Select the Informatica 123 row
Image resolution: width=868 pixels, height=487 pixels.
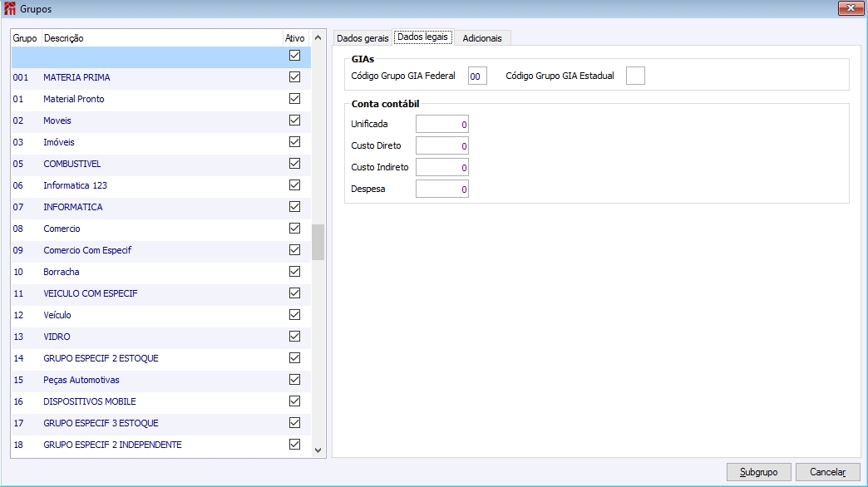tap(161, 185)
